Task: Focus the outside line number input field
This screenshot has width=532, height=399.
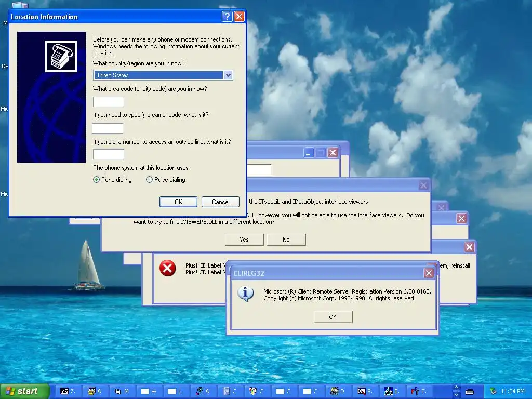Action: pos(109,154)
